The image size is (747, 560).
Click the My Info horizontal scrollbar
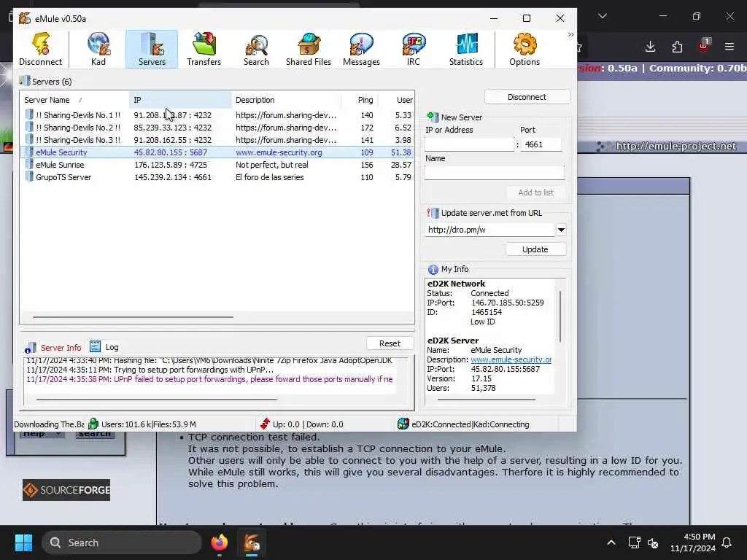click(x=486, y=400)
